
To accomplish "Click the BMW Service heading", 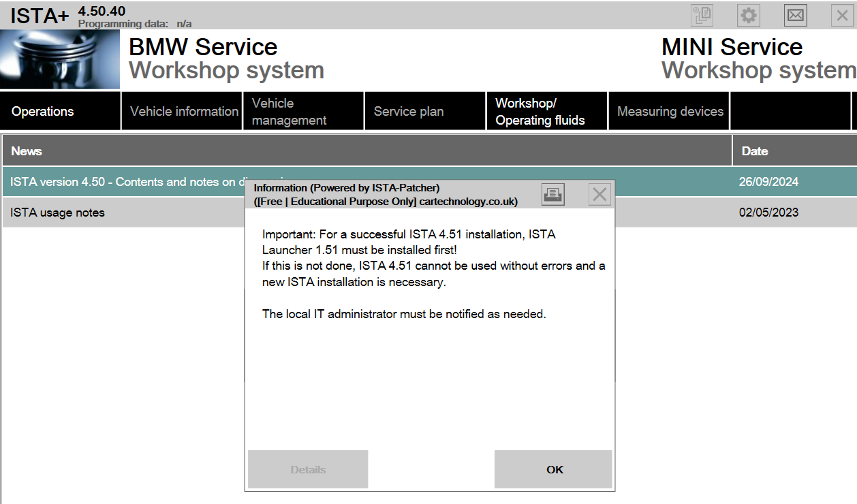I will click(x=203, y=47).
